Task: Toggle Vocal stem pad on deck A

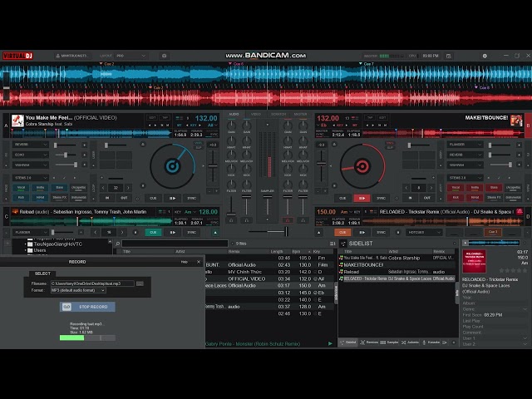Action: coord(21,188)
